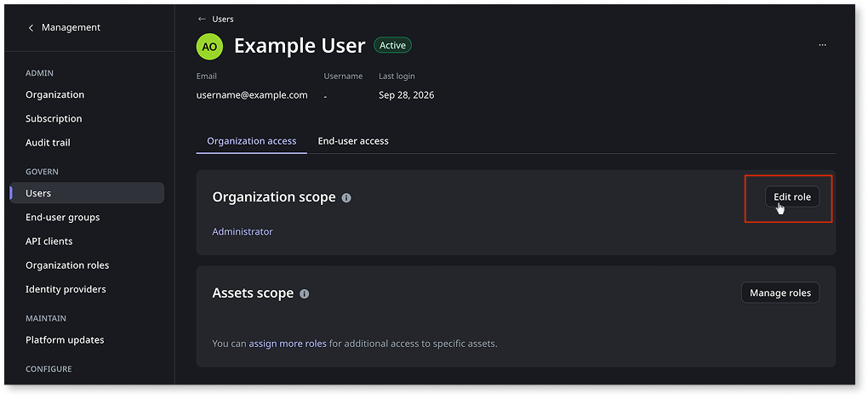
Task: Switch to the Organization access tab
Action: point(251,141)
